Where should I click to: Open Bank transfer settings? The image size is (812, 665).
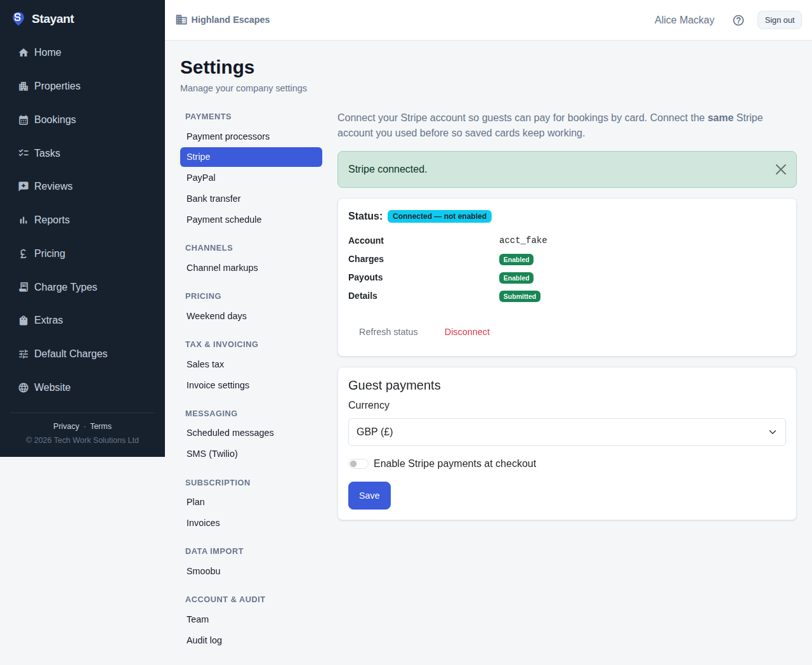251,199
